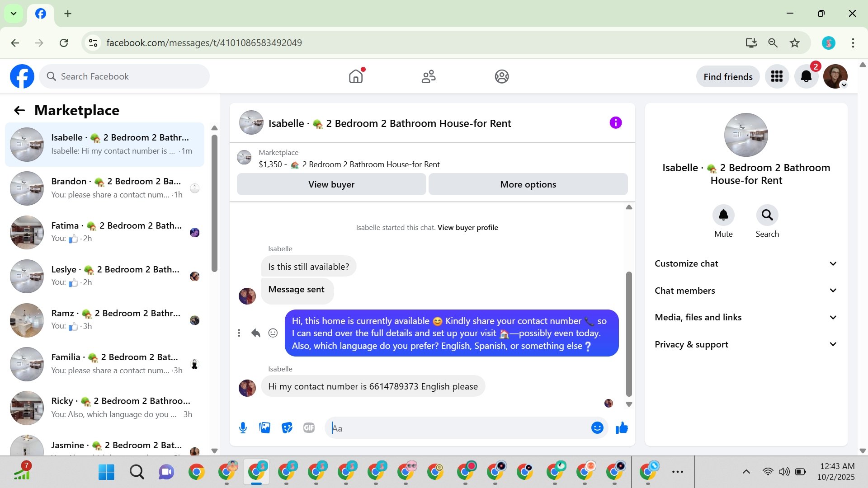The image size is (868, 488).
Task: Expand Media, files and links section
Action: point(745,317)
